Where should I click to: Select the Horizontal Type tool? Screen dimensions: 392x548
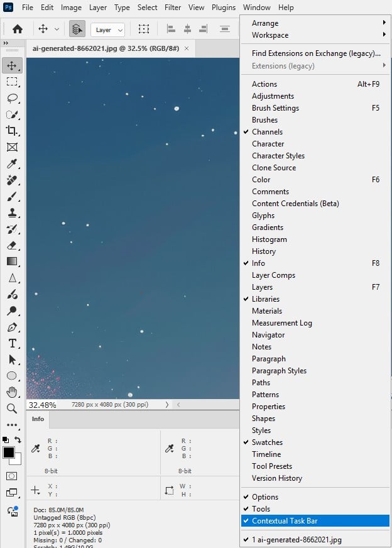[12, 344]
